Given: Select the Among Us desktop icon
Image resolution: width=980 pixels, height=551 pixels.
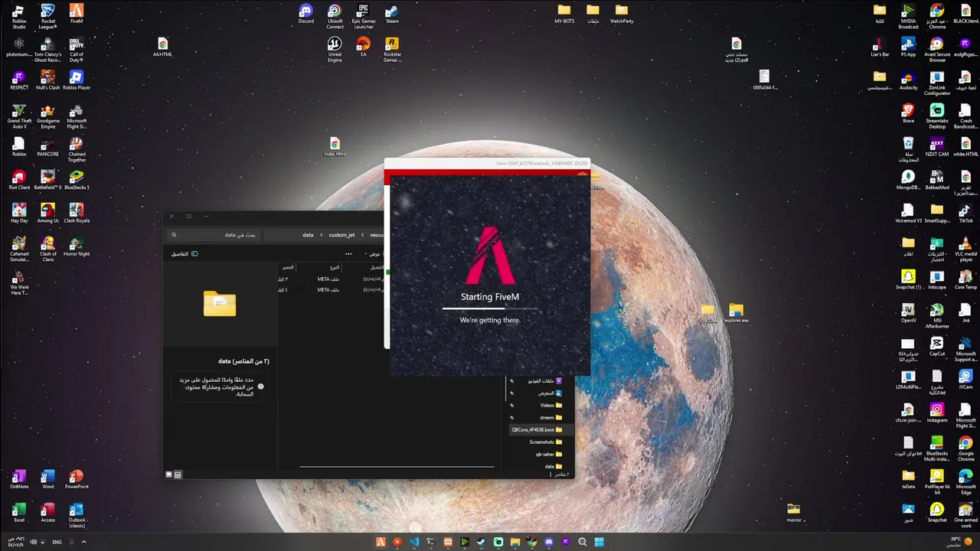Looking at the screenshot, I should [47, 214].
